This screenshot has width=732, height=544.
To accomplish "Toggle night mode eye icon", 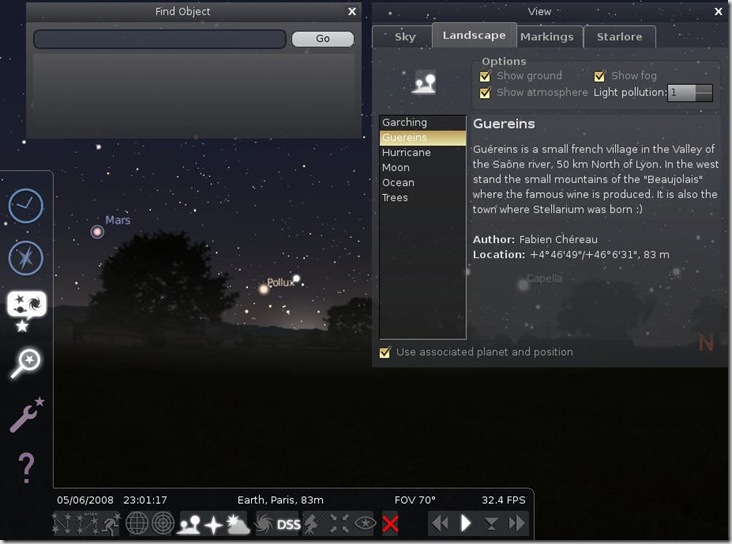I will tap(364, 524).
